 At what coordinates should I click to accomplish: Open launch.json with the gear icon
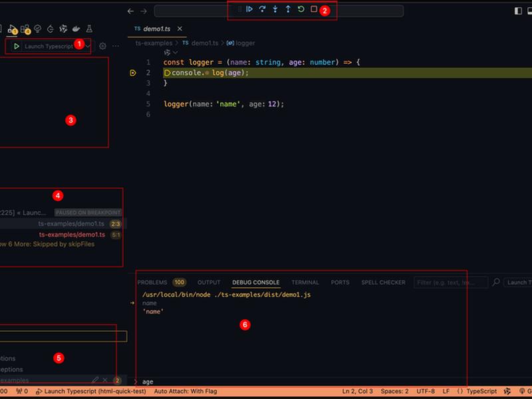(102, 46)
